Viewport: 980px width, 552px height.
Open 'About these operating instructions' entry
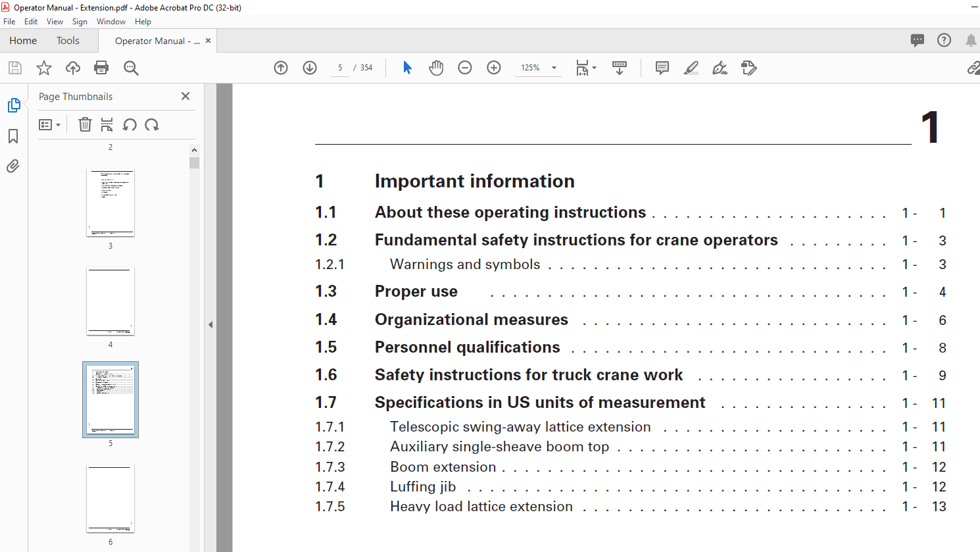pyautogui.click(x=510, y=213)
